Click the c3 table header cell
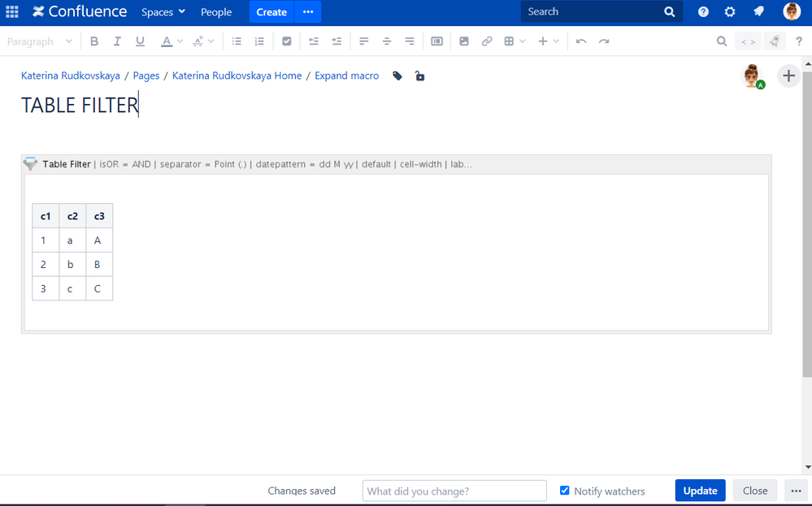Screen dimensions: 812x506 (x=99, y=216)
